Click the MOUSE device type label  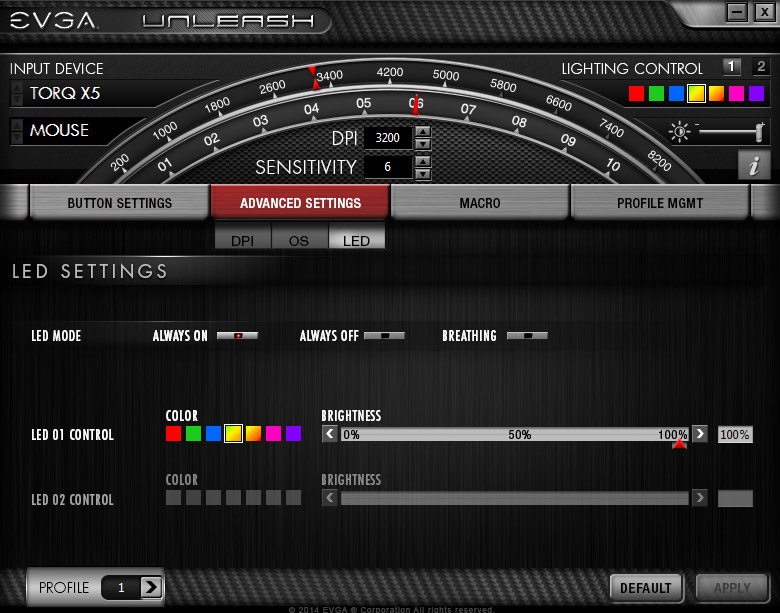(59, 130)
